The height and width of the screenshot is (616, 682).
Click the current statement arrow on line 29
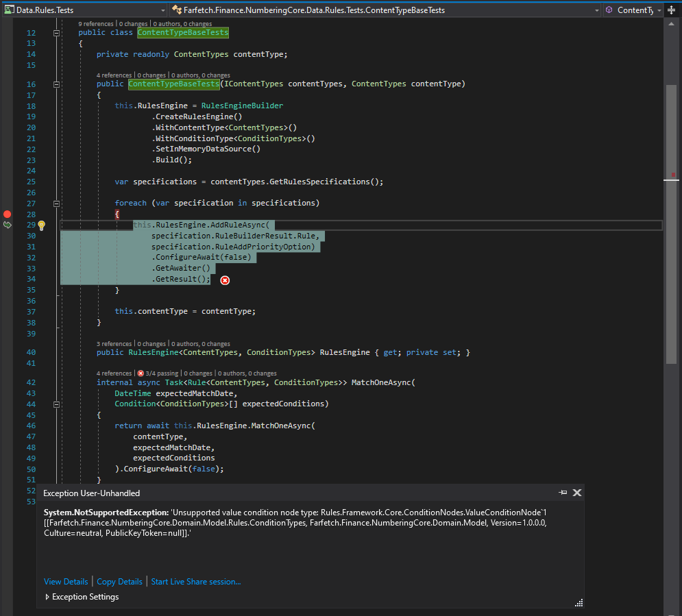click(7, 225)
